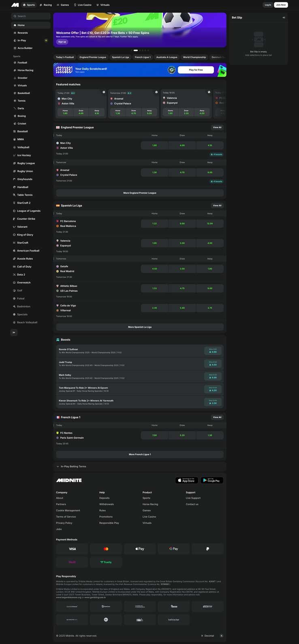Select Real Madrid away odds 1.80
Image resolution: width=299 pixels, height=644 pixels.
pos(210,269)
